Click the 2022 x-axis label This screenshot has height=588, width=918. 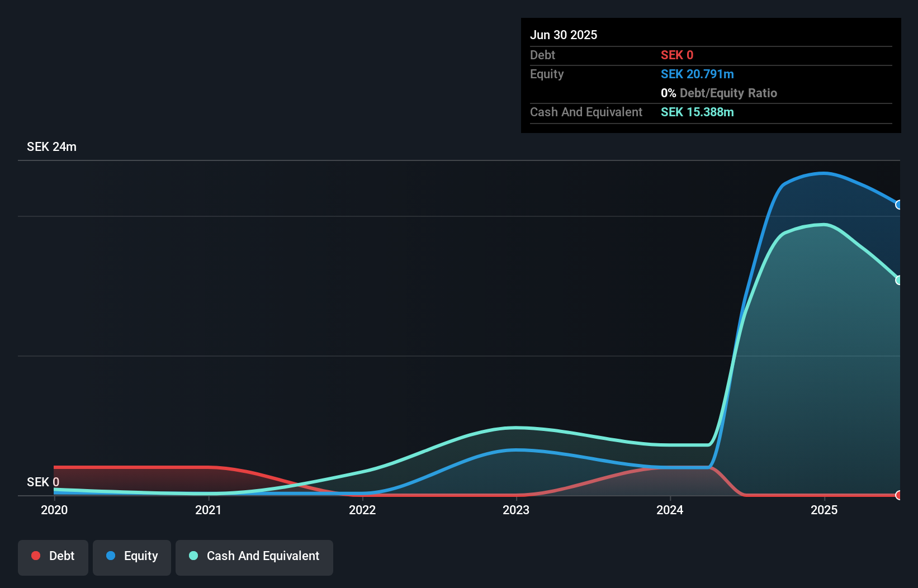click(x=362, y=510)
